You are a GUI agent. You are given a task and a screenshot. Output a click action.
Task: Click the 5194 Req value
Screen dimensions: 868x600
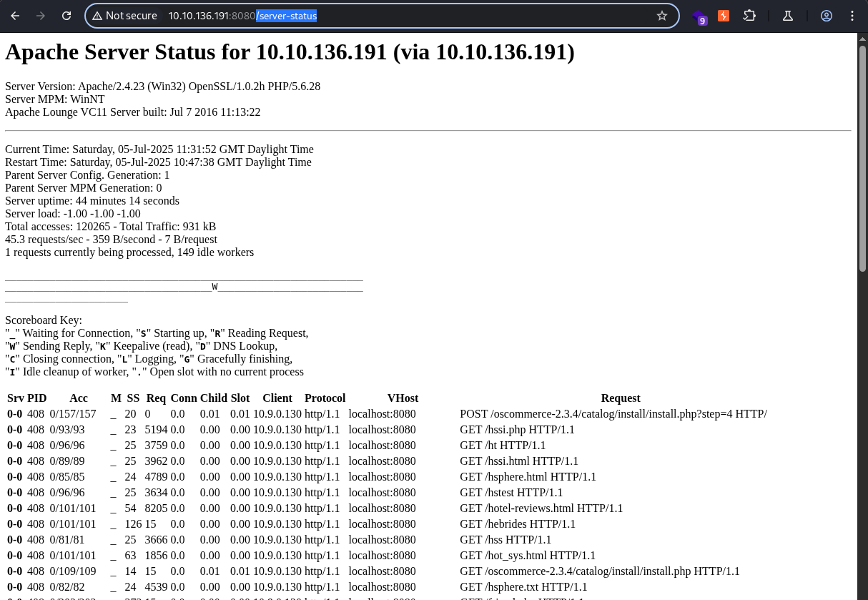click(156, 430)
